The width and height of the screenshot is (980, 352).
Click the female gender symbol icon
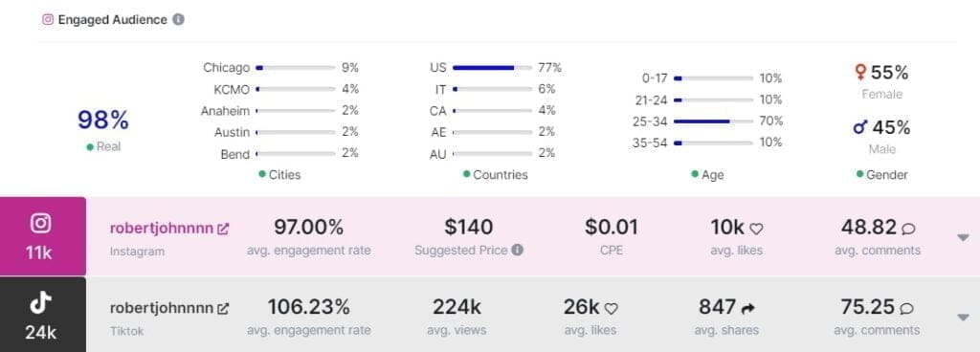[x=860, y=73]
